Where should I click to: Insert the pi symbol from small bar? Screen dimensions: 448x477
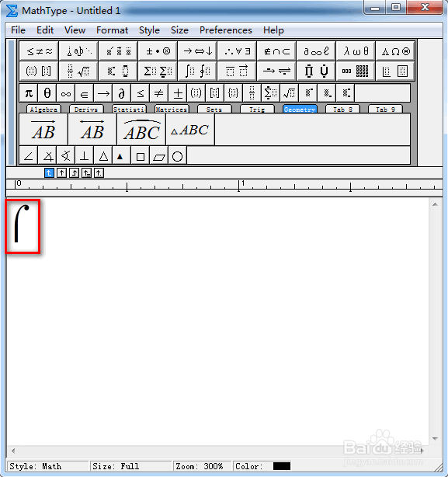[x=29, y=93]
